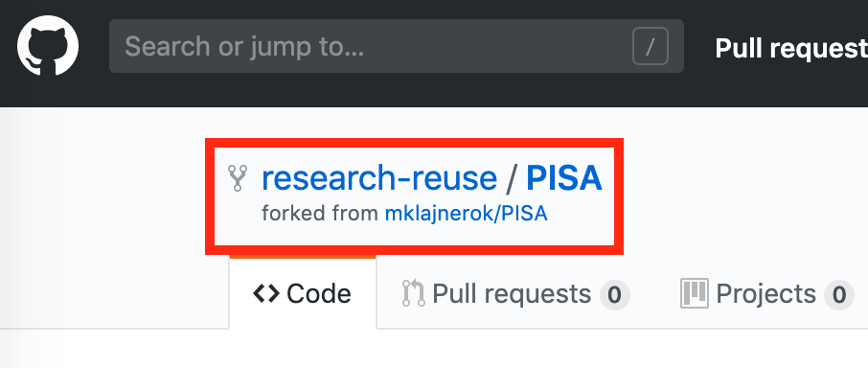
Task: Click the GitHub Octocat logo
Action: coord(48,46)
